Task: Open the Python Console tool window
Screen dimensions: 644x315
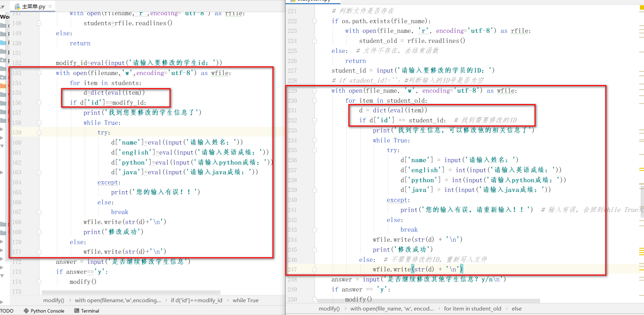Action: [x=44, y=311]
